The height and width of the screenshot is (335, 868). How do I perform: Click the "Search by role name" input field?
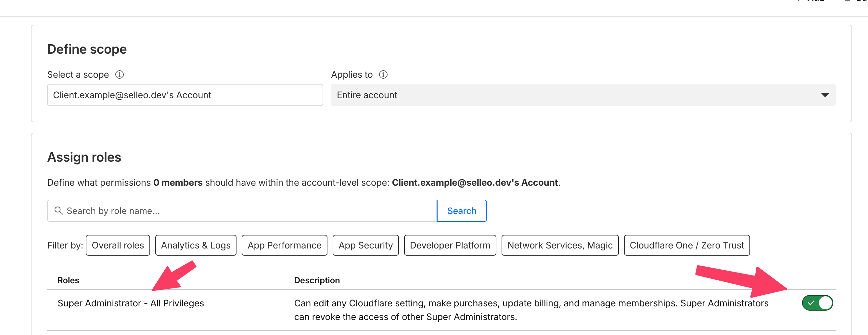click(236, 210)
